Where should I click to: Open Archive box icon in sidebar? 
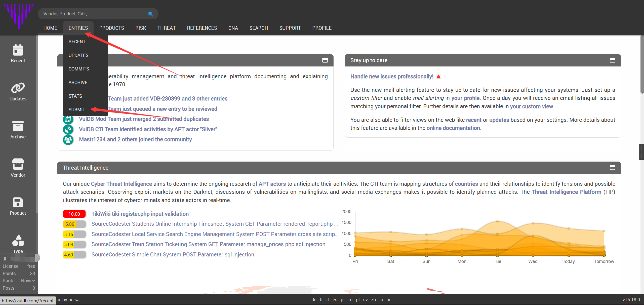(18, 126)
